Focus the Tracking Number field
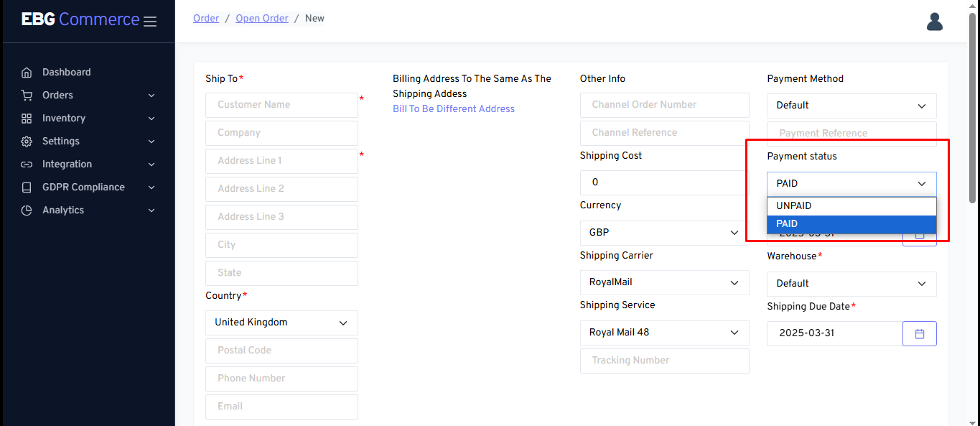 (664, 361)
